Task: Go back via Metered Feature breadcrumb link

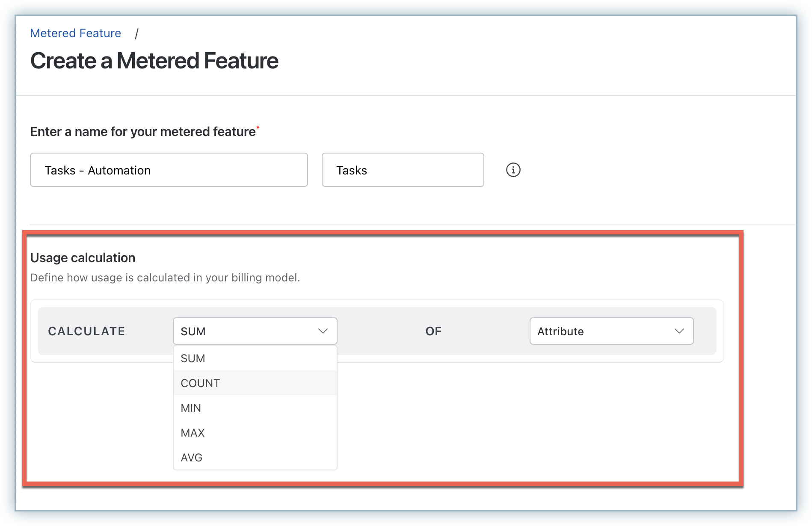Action: [x=75, y=33]
